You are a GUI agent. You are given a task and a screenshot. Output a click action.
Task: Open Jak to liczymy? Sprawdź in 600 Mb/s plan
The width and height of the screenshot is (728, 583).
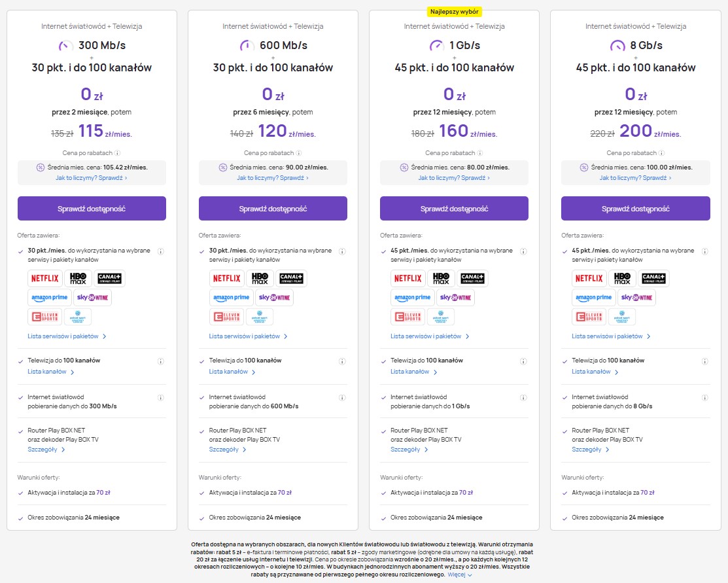(273, 177)
